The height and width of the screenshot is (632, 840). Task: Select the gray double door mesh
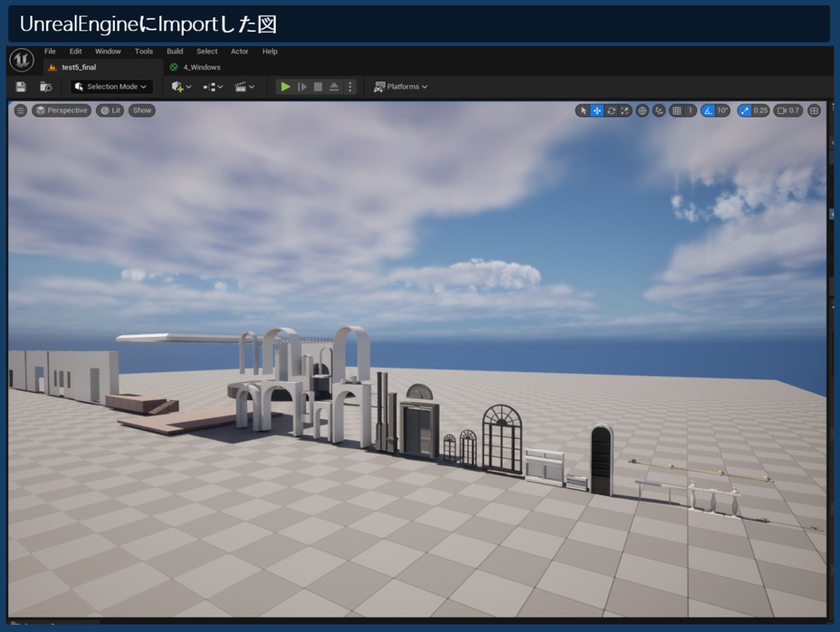coord(419,429)
